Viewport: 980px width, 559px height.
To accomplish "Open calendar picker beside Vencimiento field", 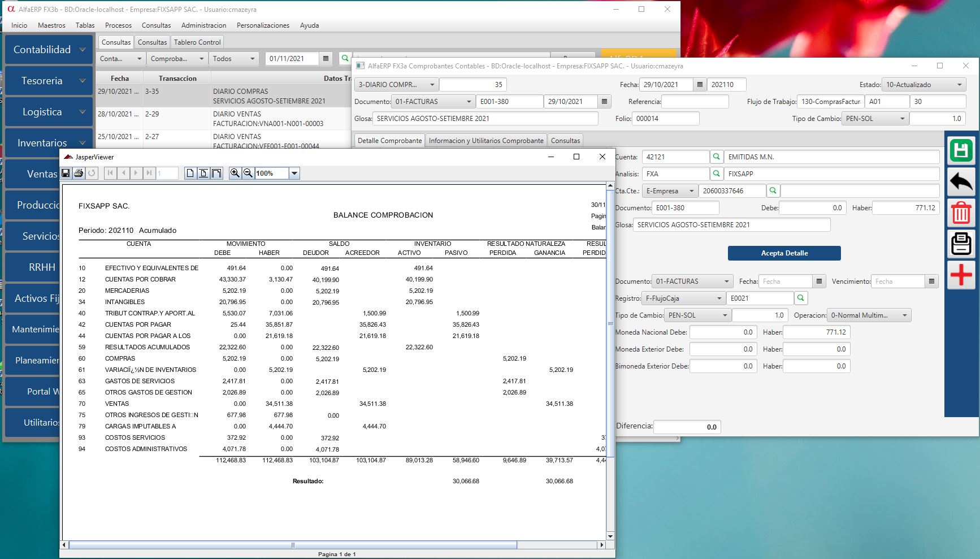I will pyautogui.click(x=931, y=281).
